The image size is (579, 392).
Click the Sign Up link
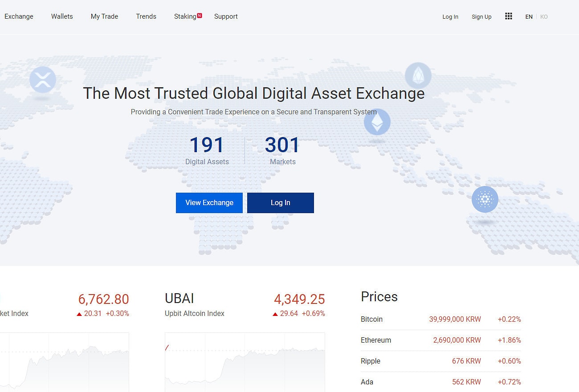pos(481,17)
